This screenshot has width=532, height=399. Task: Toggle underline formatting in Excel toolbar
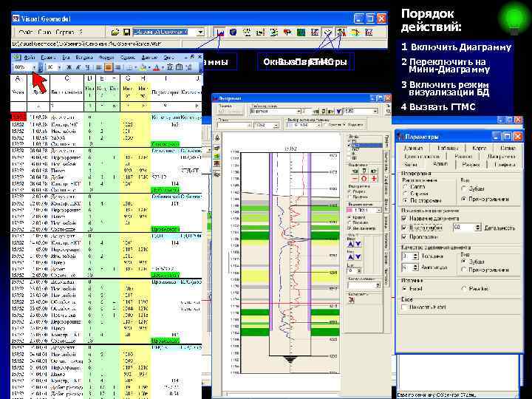pyautogui.click(x=87, y=67)
